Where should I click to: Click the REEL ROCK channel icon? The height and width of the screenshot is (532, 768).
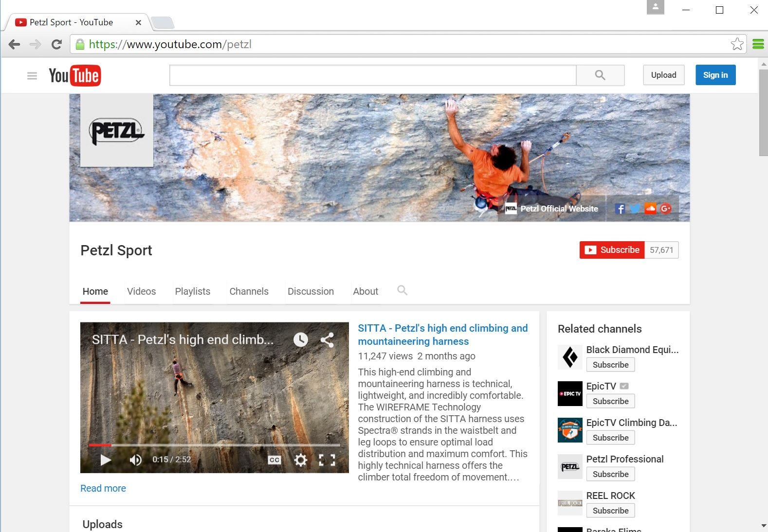570,503
